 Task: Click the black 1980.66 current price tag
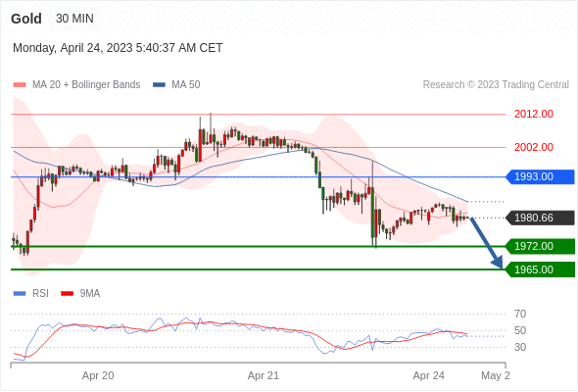point(540,218)
